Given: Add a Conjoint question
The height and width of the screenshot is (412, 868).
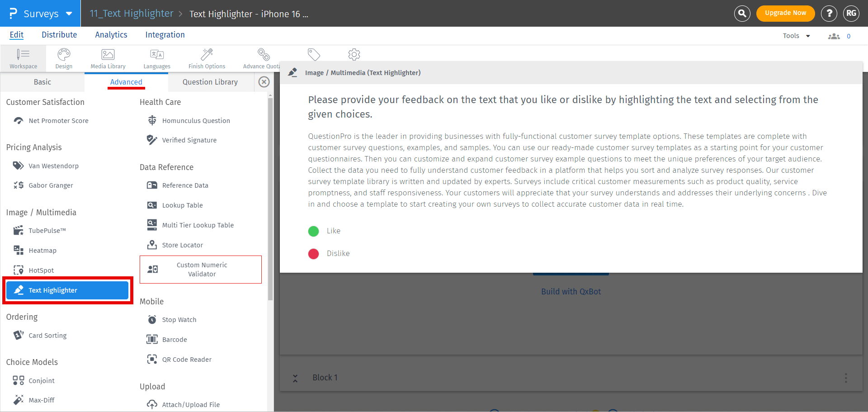Looking at the screenshot, I should (x=33, y=381).
